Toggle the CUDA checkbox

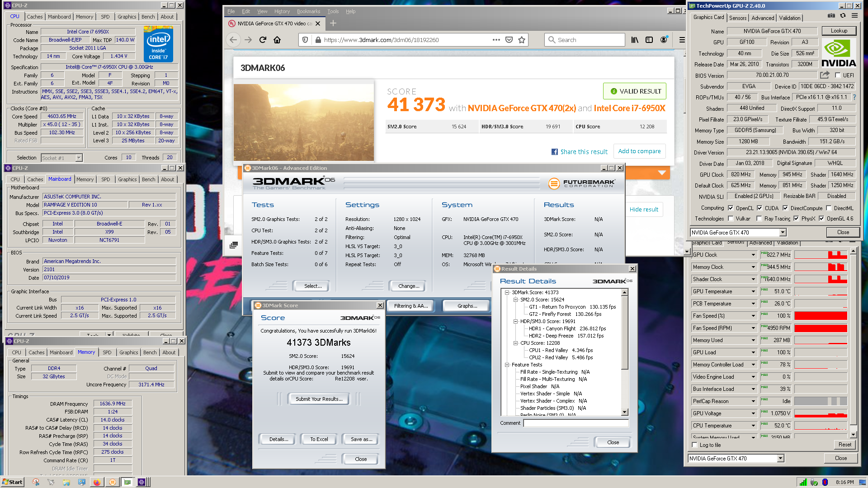pos(760,208)
